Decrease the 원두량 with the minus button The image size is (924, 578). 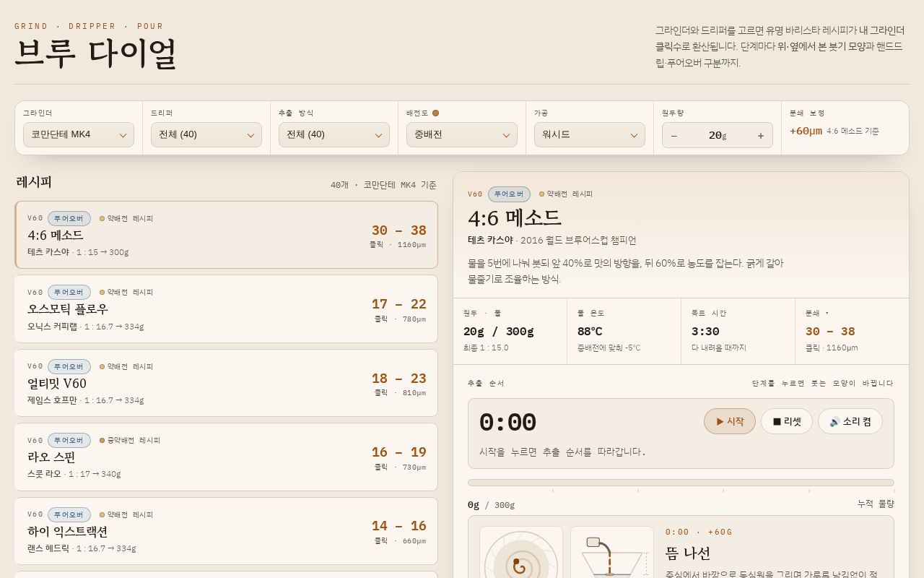(x=674, y=135)
